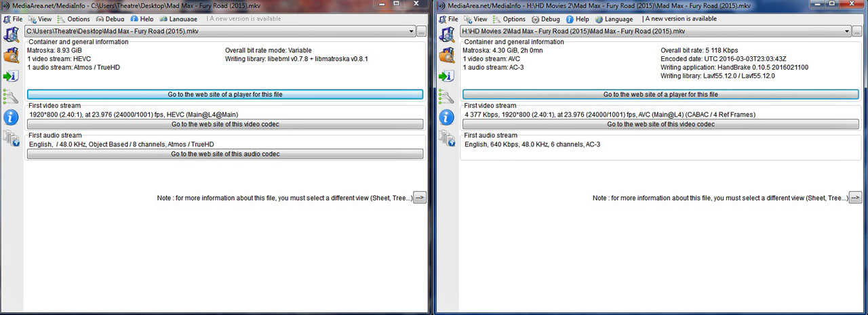868x315 pixels.
Task: Click 'Writing application: HandBrake 0.10.5' text
Action: tap(734, 67)
